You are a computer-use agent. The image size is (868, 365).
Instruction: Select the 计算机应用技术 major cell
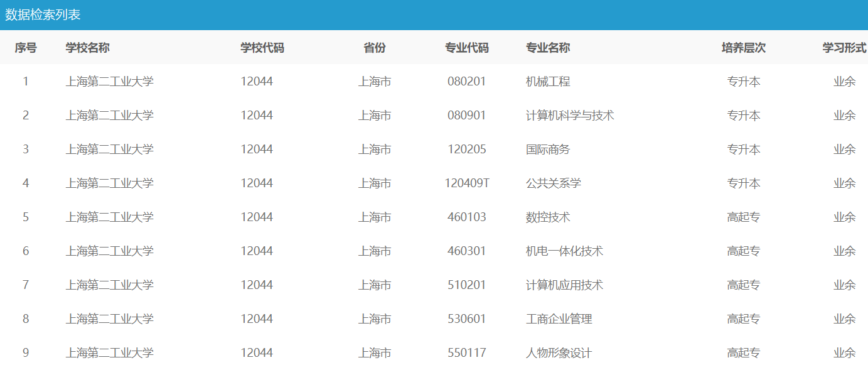point(564,285)
